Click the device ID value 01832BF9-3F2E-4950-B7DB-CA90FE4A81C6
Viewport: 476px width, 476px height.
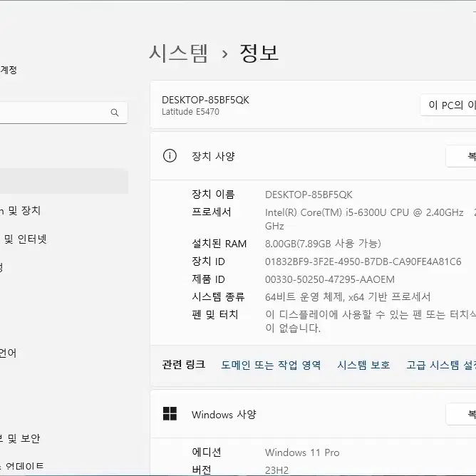363,262
